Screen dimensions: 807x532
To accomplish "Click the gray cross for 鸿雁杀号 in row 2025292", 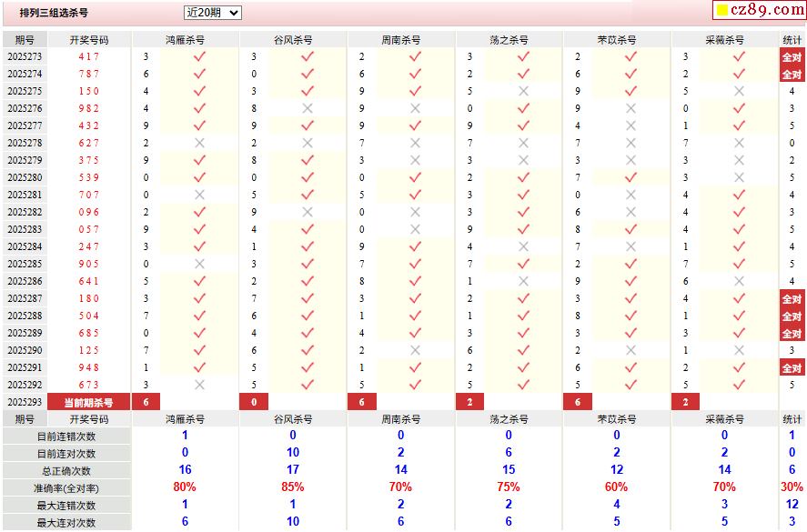I will pos(199,385).
